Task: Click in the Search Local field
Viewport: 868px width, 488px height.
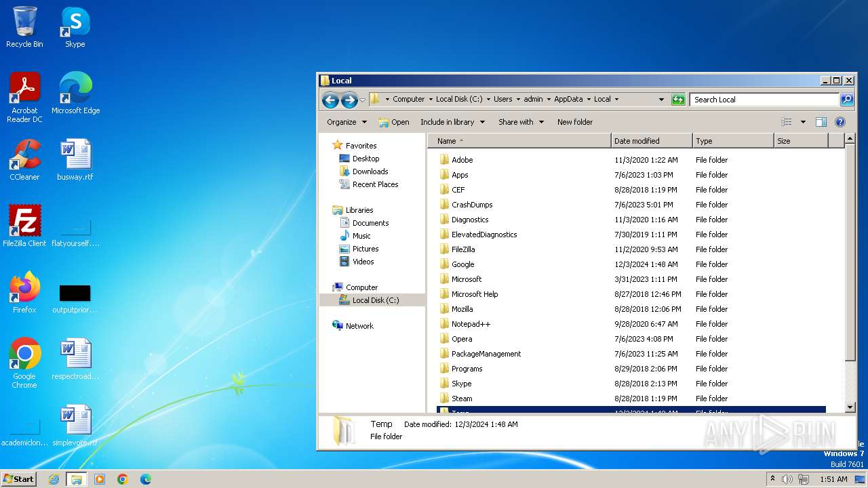Action: pyautogui.click(x=764, y=100)
